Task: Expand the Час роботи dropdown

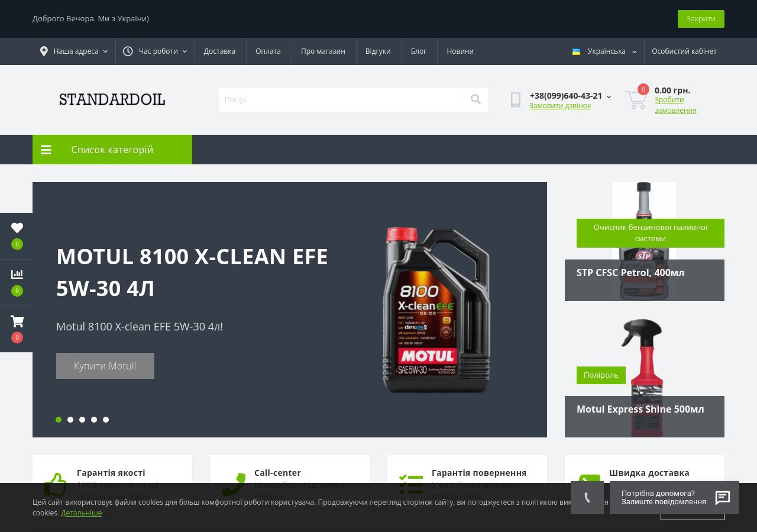Action: click(x=155, y=51)
